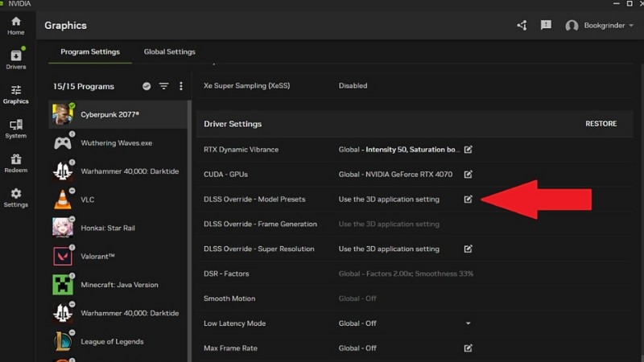Viewport: 644px width, 362px height.
Task: Edit DLSS Override - Super Resolution setting
Action: point(468,249)
